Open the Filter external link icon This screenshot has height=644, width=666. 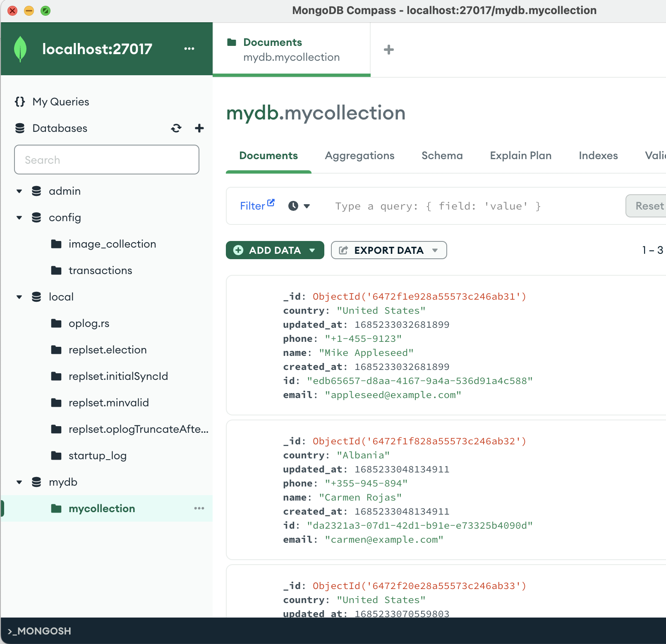(271, 203)
